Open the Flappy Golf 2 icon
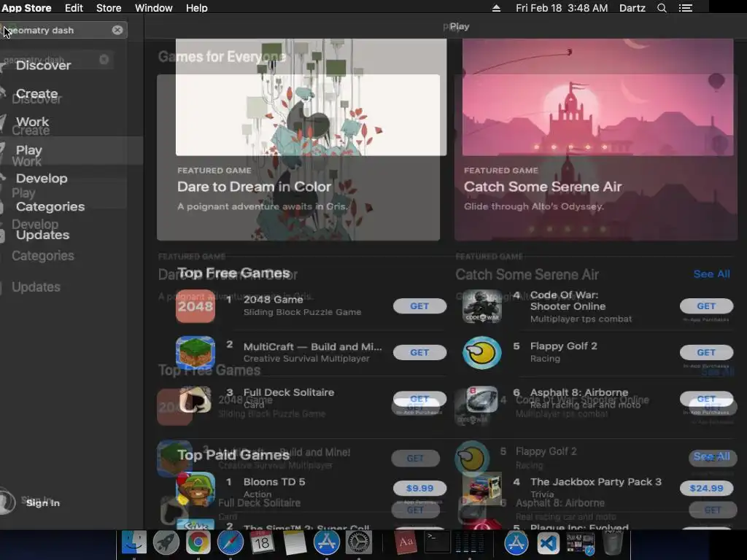The height and width of the screenshot is (560, 747). pyautogui.click(x=482, y=353)
